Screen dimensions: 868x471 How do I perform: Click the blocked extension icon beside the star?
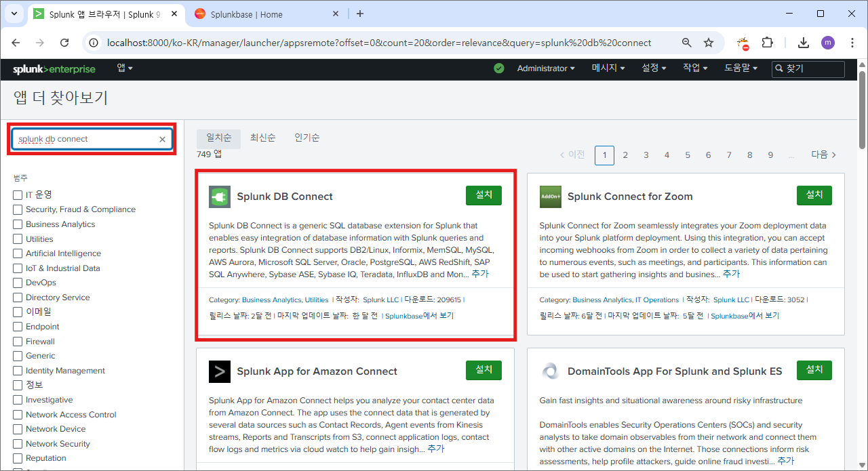click(743, 43)
